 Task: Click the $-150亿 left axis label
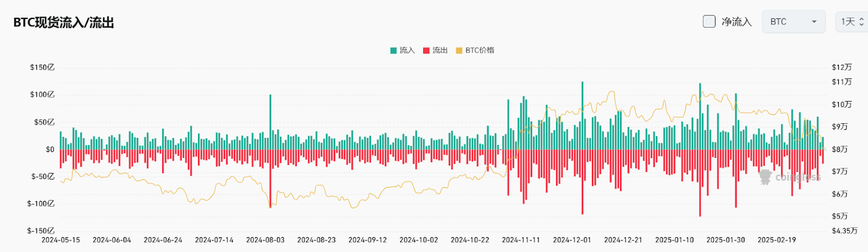pos(41,231)
